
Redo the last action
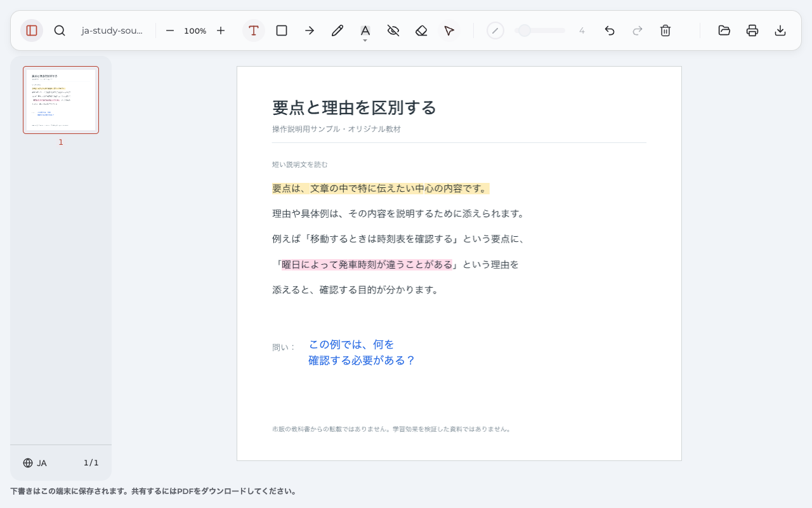tap(638, 30)
